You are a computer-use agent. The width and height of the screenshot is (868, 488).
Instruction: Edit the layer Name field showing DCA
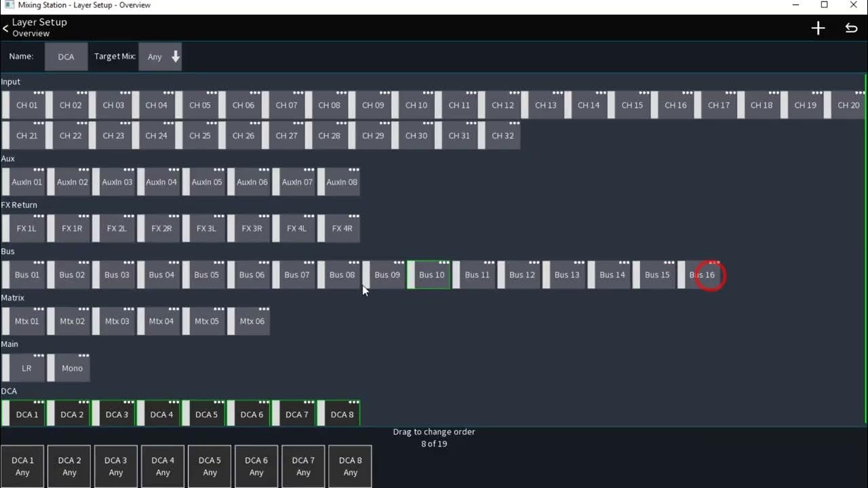(x=66, y=57)
